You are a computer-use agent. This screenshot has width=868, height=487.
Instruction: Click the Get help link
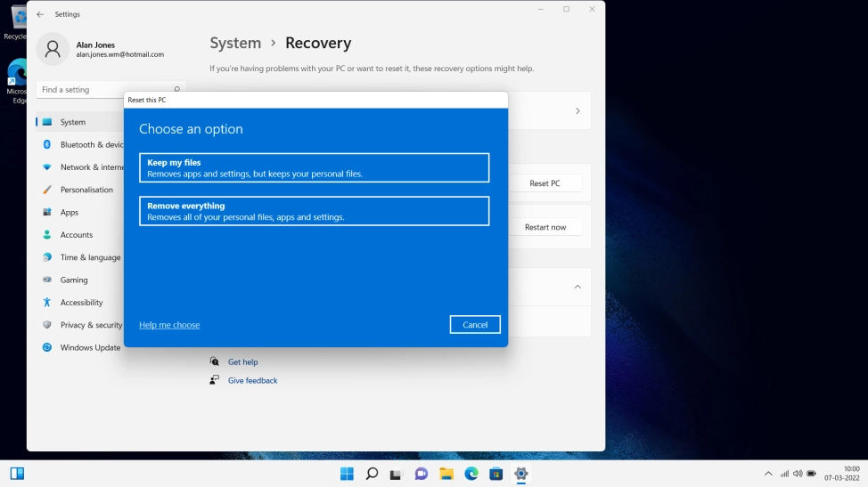click(242, 362)
